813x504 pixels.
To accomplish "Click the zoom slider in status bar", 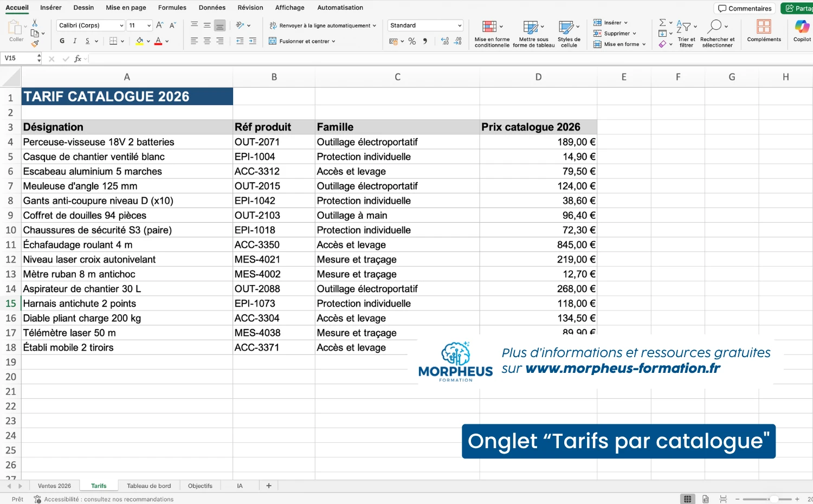I will [x=767, y=499].
